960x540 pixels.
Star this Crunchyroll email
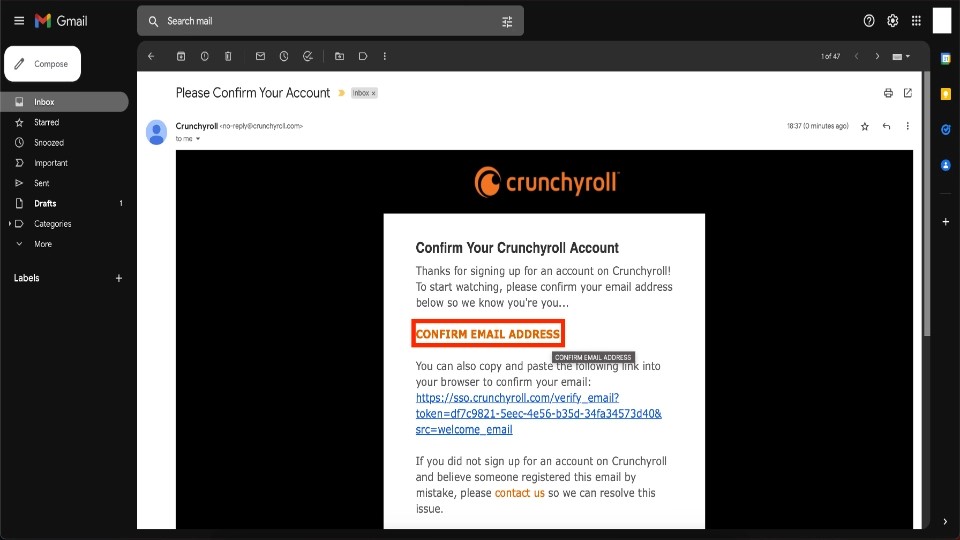click(x=864, y=126)
